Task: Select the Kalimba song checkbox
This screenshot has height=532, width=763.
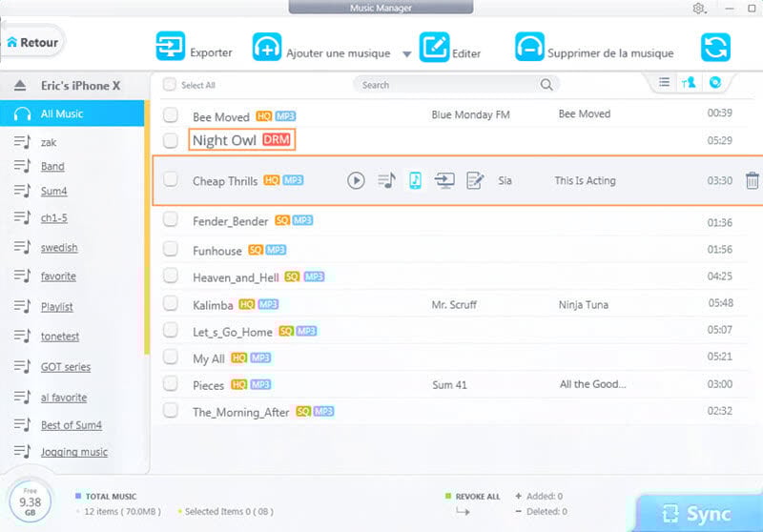Action: click(x=171, y=303)
